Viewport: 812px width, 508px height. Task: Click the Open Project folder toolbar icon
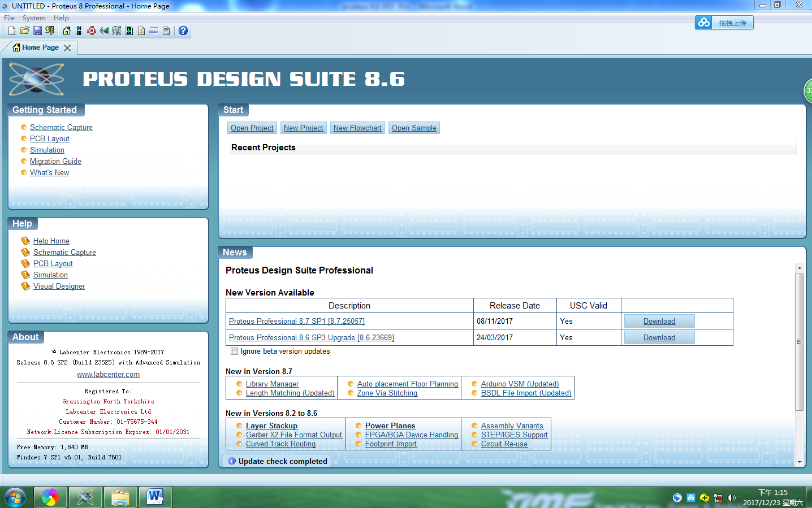click(x=25, y=31)
